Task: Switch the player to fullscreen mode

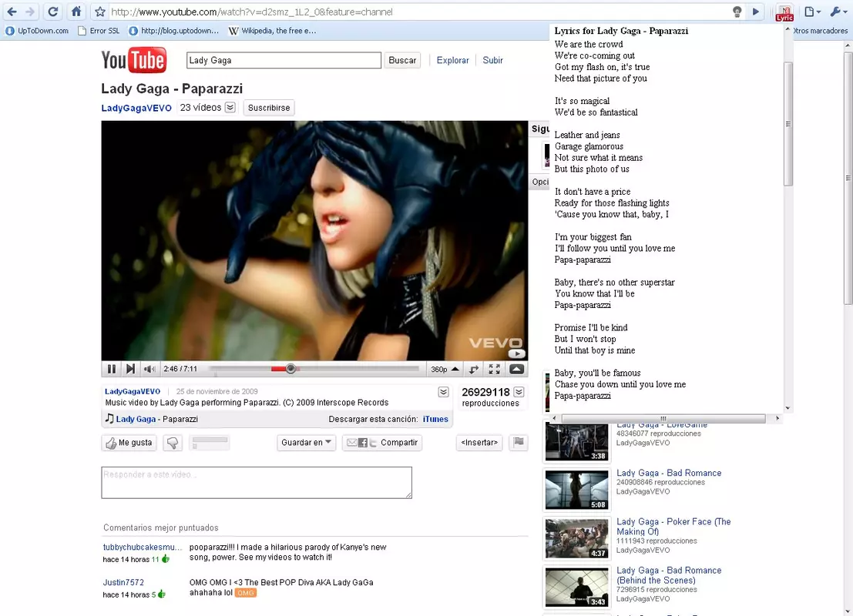Action: point(494,369)
